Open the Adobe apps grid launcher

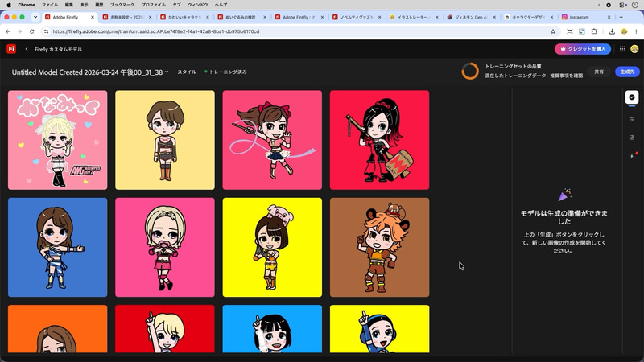point(622,49)
